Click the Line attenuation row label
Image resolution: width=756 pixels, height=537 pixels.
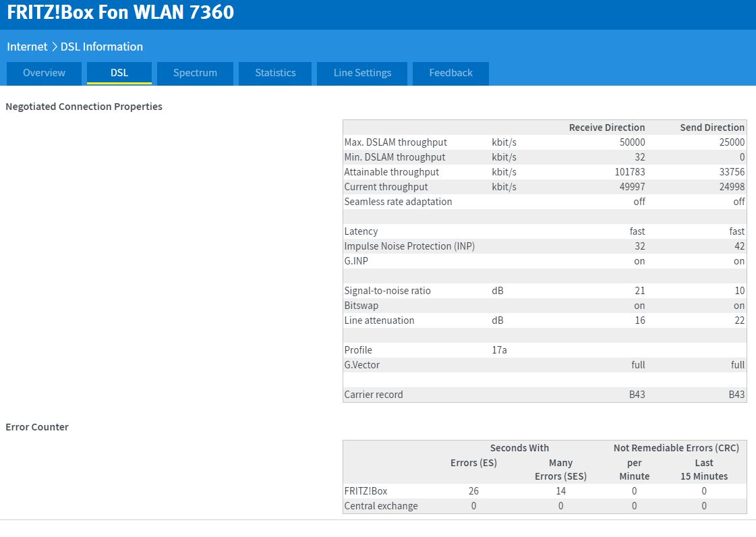click(379, 320)
